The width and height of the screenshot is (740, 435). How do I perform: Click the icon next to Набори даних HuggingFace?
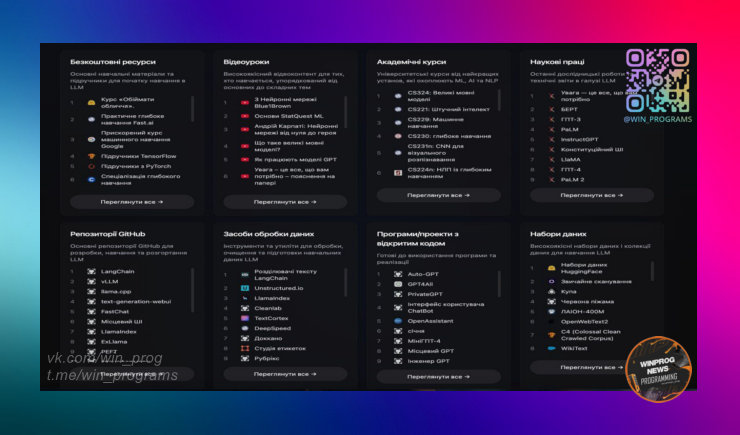click(x=551, y=268)
